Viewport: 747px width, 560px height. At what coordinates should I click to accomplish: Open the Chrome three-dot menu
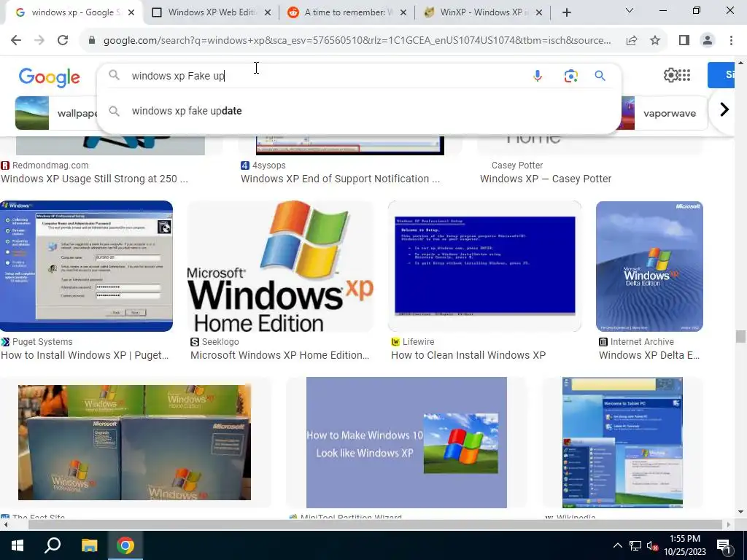(x=731, y=41)
